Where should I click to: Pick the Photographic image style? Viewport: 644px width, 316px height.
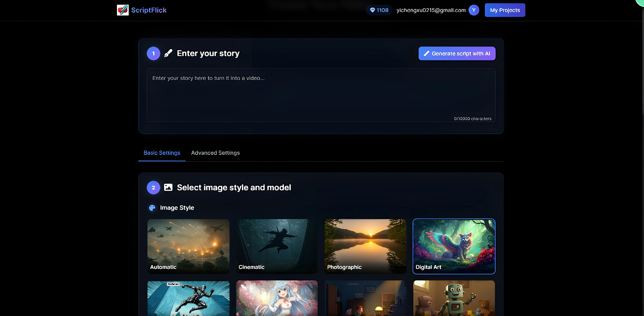coord(365,246)
